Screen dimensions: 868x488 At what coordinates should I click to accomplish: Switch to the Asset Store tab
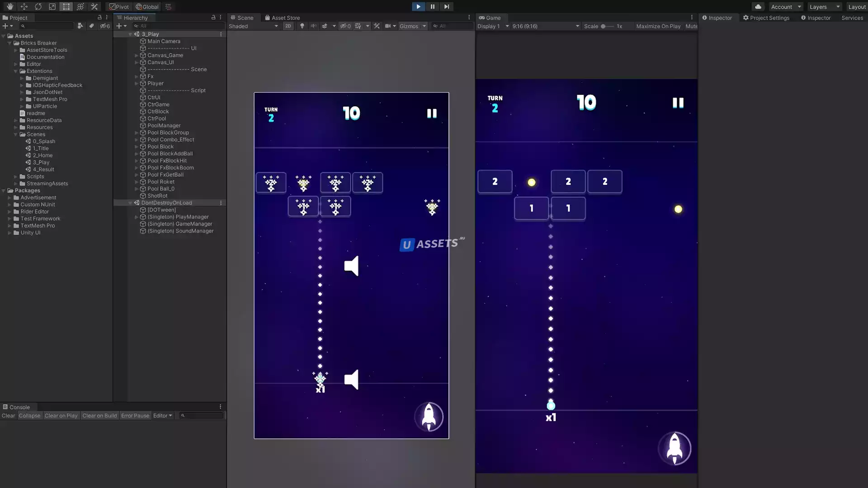click(x=282, y=18)
